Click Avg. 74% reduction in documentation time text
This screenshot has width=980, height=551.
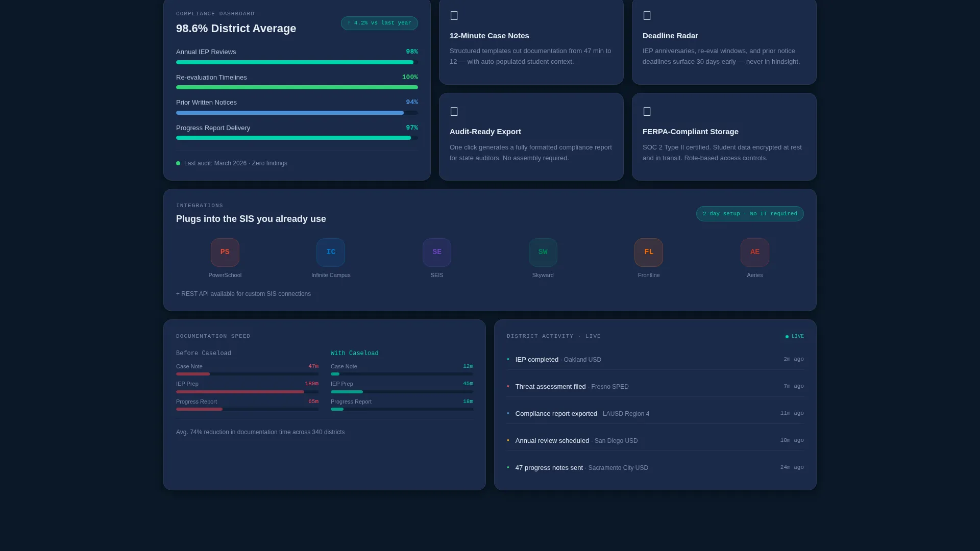point(260,432)
